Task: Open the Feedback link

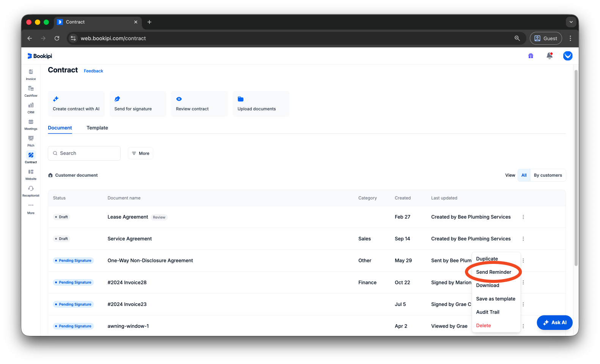Action: point(93,71)
